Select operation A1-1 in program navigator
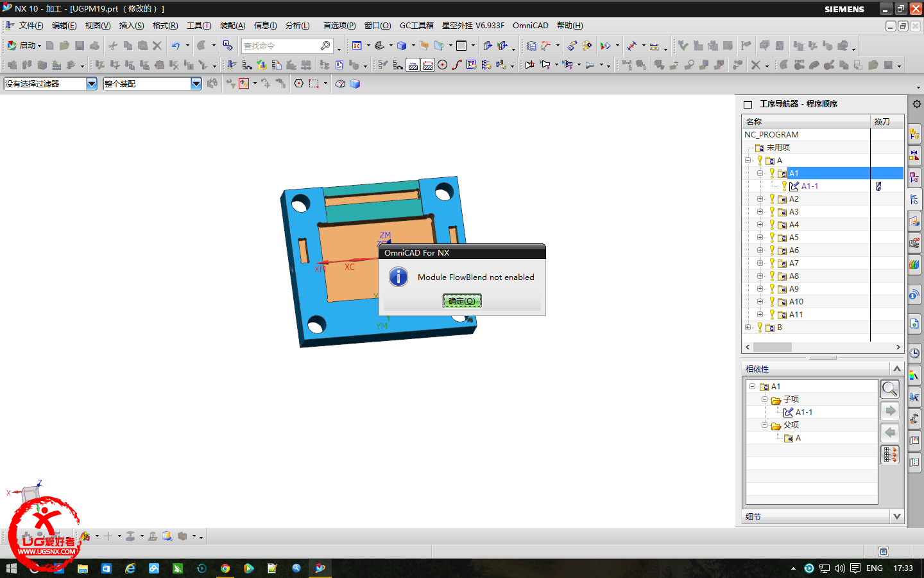The height and width of the screenshot is (578, 924). [x=809, y=186]
